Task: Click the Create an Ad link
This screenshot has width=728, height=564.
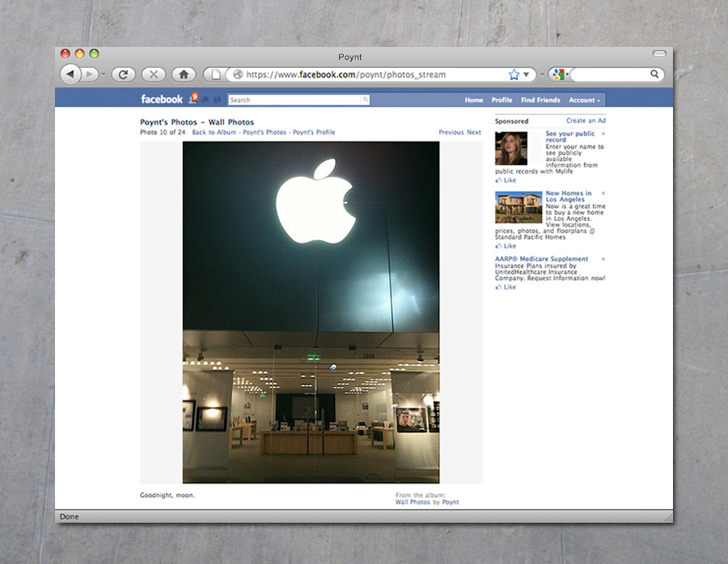Action: click(x=586, y=121)
